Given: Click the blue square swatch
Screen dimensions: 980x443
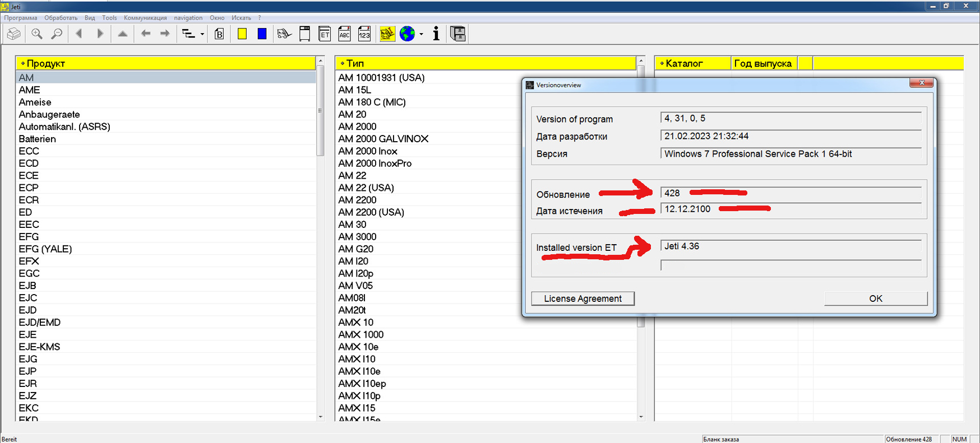Looking at the screenshot, I should pyautogui.click(x=262, y=34).
